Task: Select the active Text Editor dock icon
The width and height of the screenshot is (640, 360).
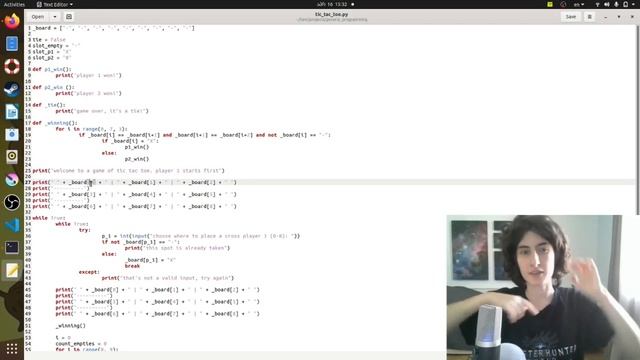Action: 12,270
